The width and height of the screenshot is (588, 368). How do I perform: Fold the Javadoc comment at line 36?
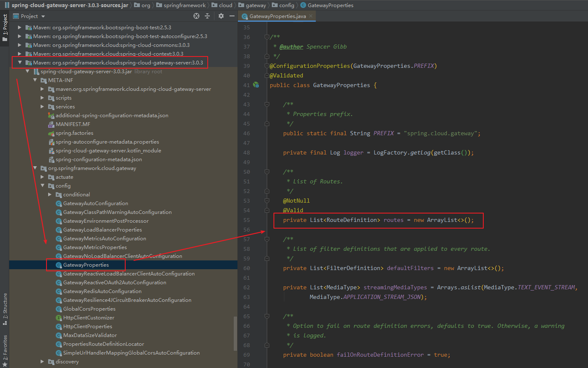coord(267,37)
